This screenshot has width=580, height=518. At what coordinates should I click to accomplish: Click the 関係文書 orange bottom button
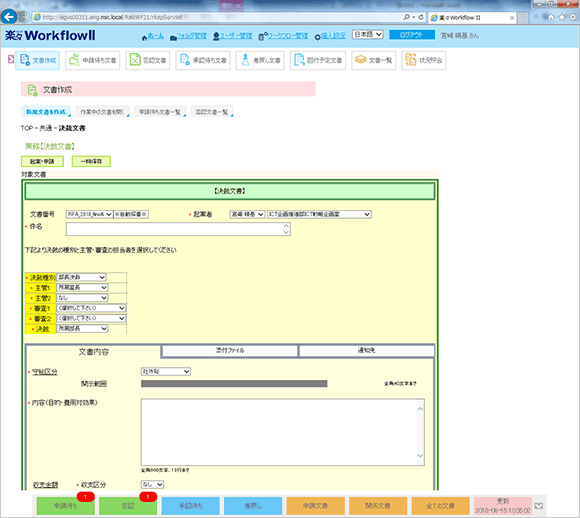[x=378, y=506]
